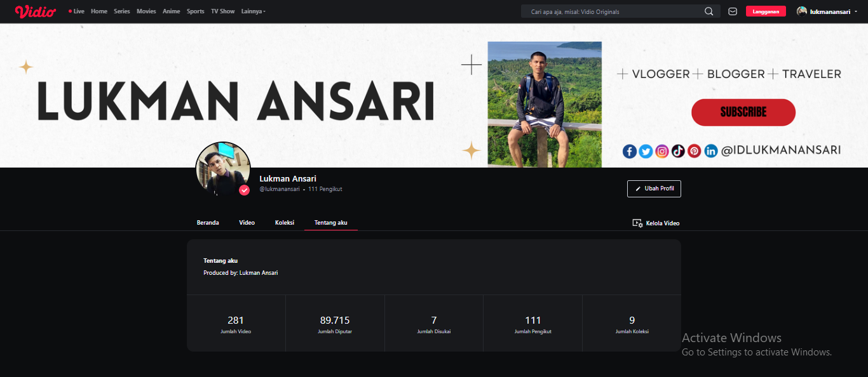The width and height of the screenshot is (868, 377).
Task: Switch to the Beranda tab
Action: (208, 223)
